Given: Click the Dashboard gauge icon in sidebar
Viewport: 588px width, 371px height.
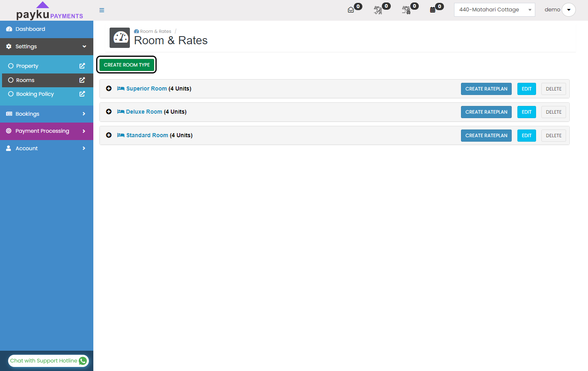Looking at the screenshot, I should [x=9, y=29].
